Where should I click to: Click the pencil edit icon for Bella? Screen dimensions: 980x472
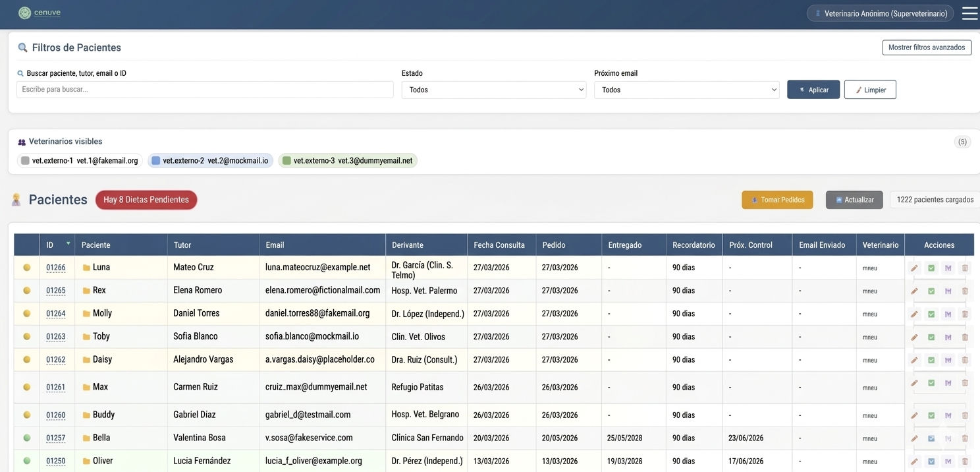(914, 438)
